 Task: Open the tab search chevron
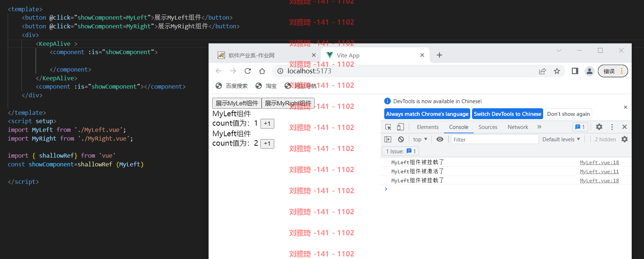(x=559, y=50)
